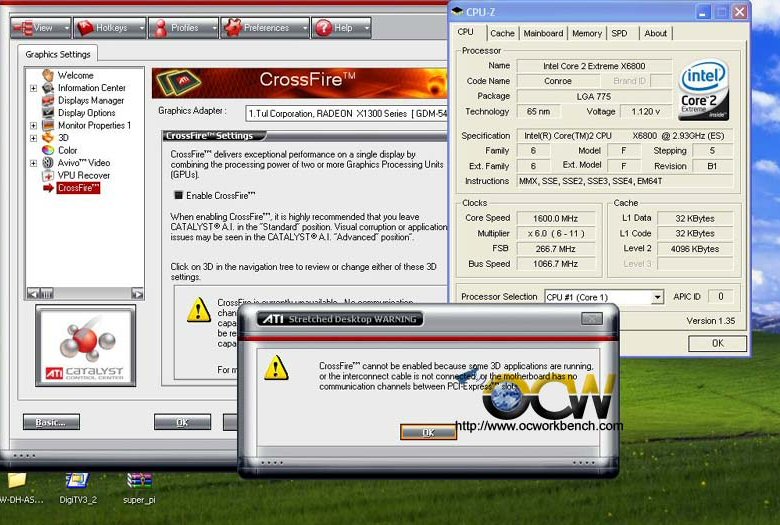Screen dimensions: 780x525
Task: Select the CrossFire tree item
Action: pos(78,188)
